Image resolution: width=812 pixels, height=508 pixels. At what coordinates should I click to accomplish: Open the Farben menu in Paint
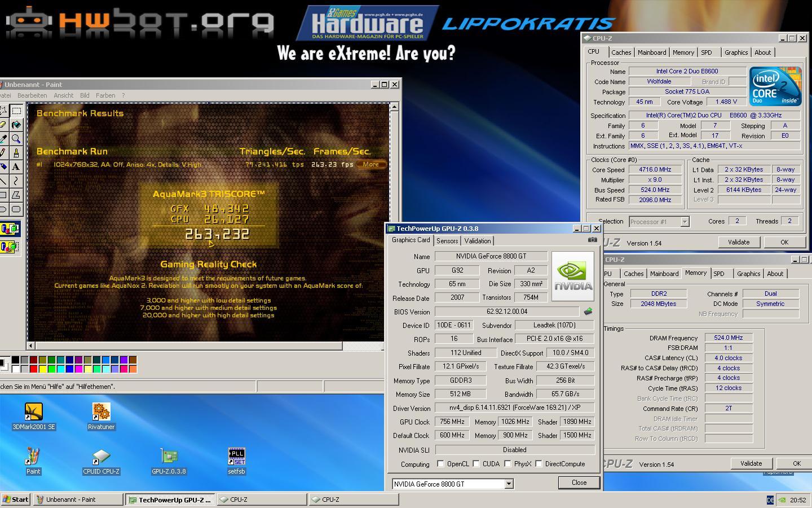pyautogui.click(x=105, y=95)
